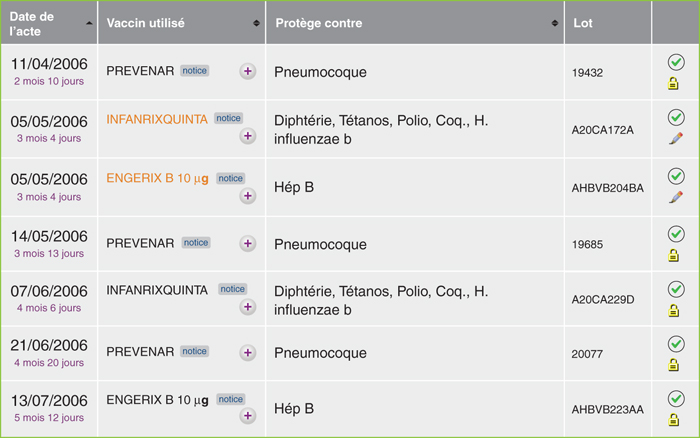Click lock icon on lot AHBVB223AA row

coord(673,420)
